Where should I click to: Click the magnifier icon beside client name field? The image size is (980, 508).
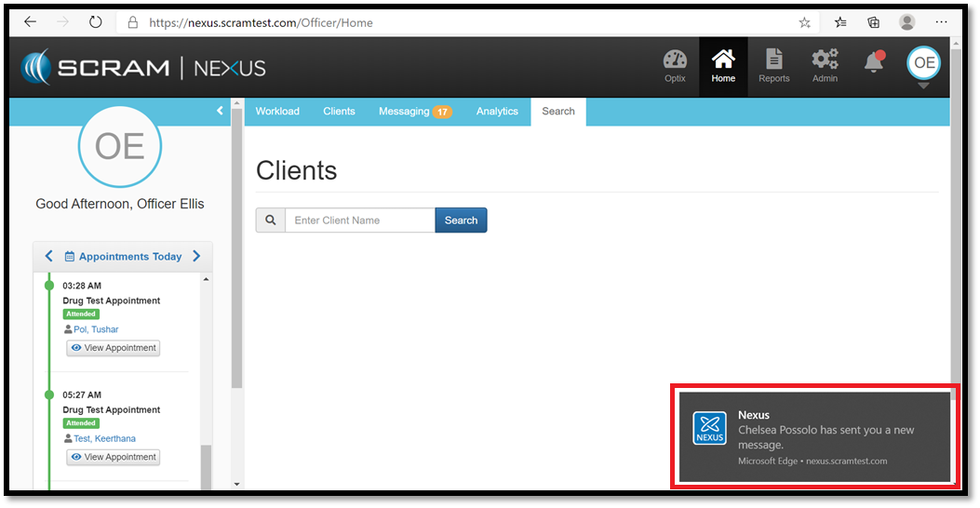click(x=271, y=221)
